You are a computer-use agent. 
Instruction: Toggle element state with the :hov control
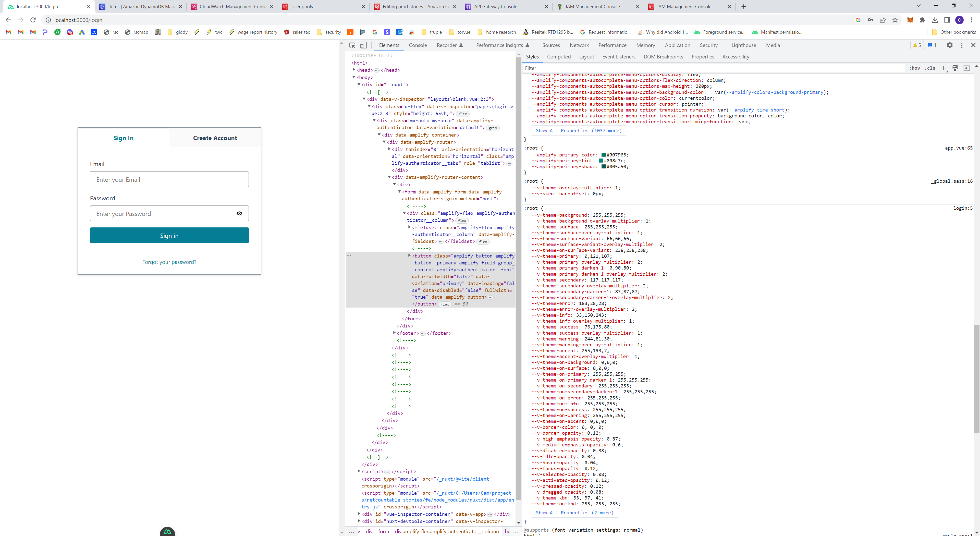point(915,68)
